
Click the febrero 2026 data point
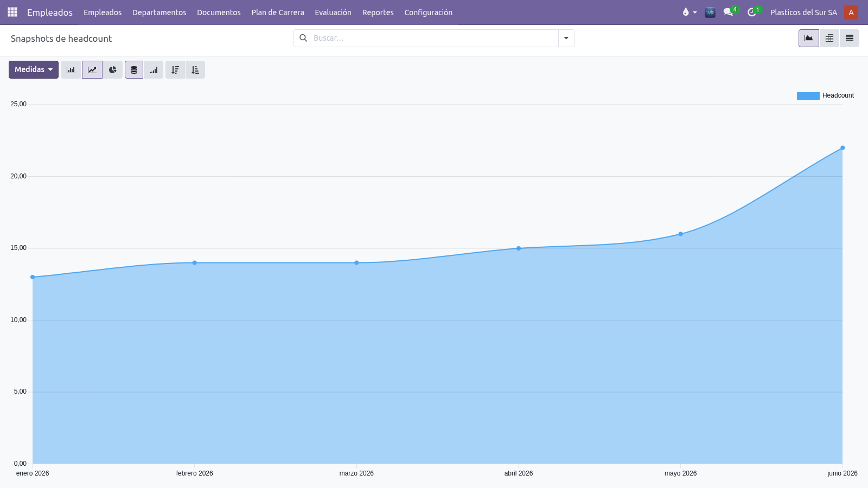(195, 263)
